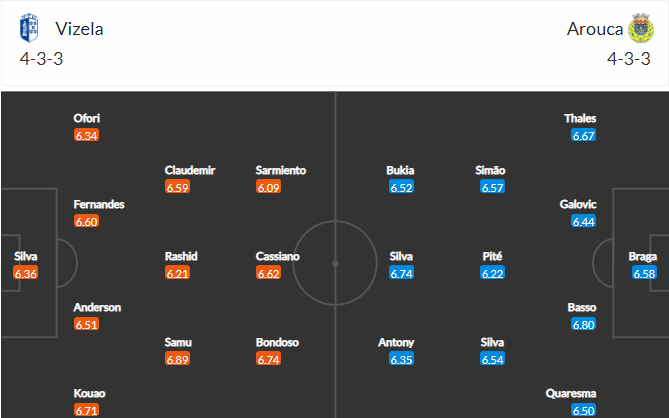Click player Quaresma's name
The width and height of the screenshot is (669, 418).
[571, 393]
